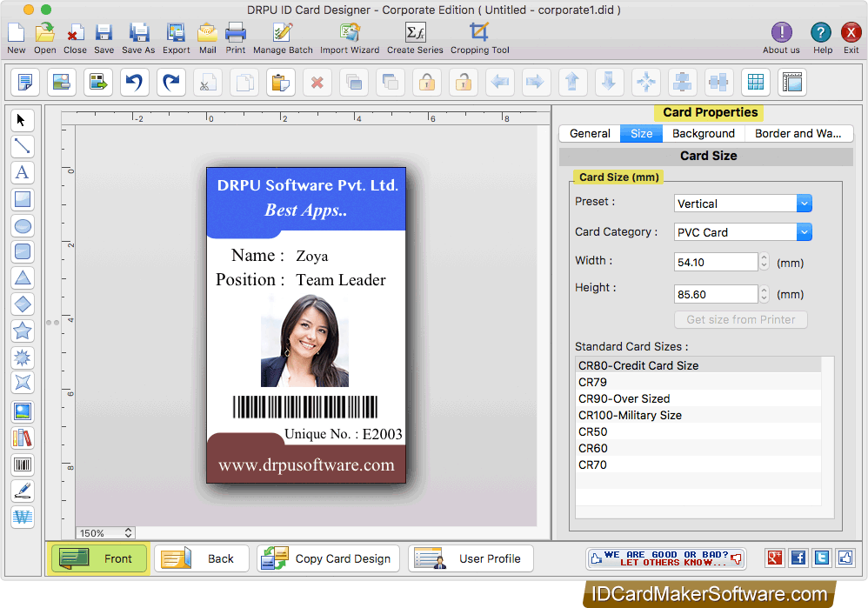Click the Height input field
This screenshot has width=868, height=608.
pyautogui.click(x=716, y=294)
